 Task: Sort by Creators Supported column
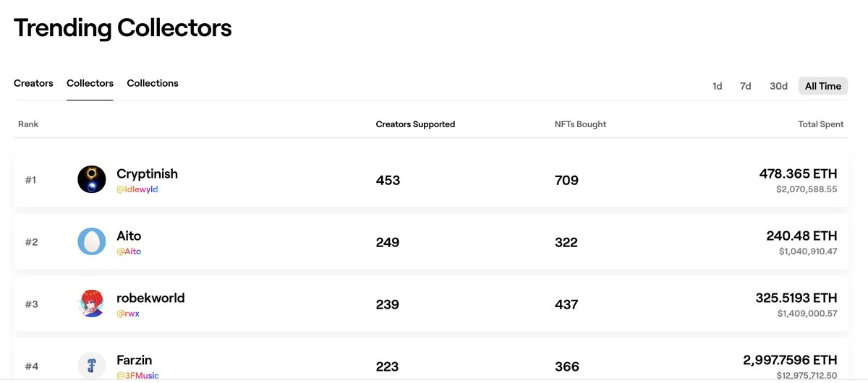tap(415, 124)
